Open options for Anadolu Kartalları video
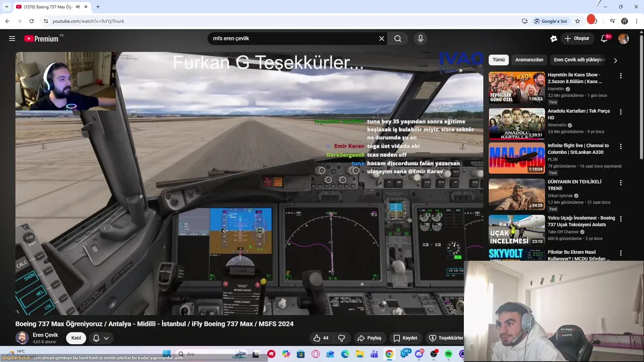644x362 pixels. pyautogui.click(x=621, y=112)
